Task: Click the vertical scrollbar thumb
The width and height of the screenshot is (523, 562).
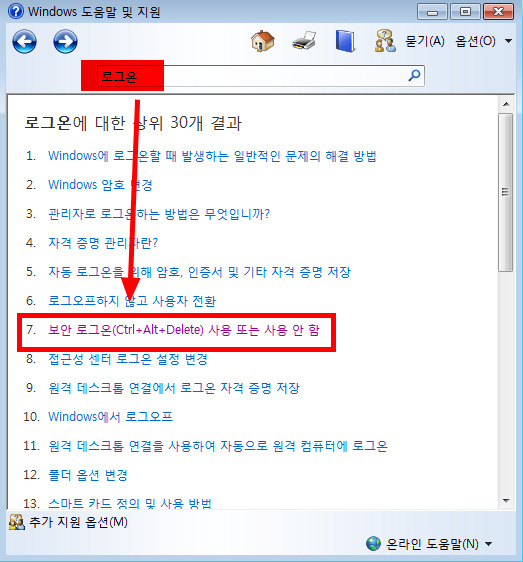Action: (505, 192)
